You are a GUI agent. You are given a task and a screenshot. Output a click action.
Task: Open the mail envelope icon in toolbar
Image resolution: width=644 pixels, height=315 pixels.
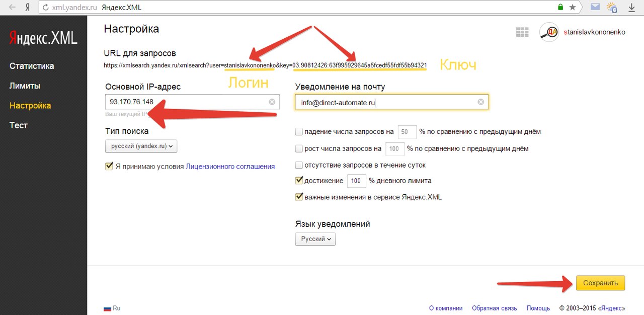595,8
